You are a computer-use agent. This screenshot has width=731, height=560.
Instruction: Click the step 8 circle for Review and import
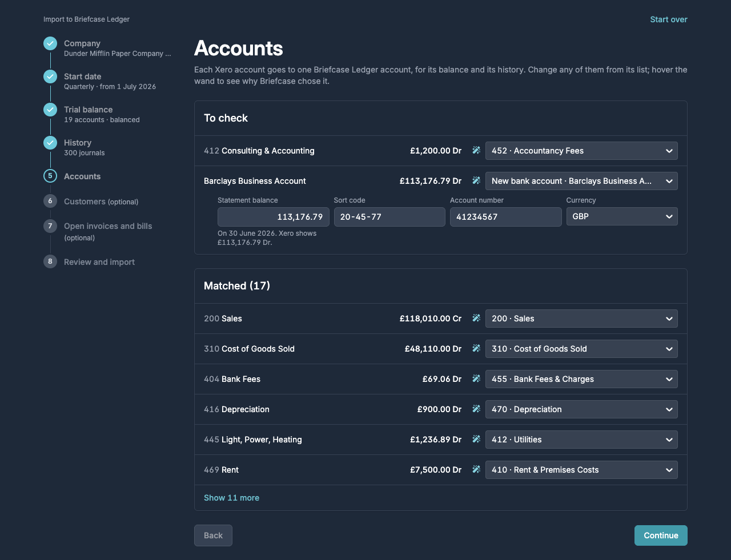coord(50,261)
